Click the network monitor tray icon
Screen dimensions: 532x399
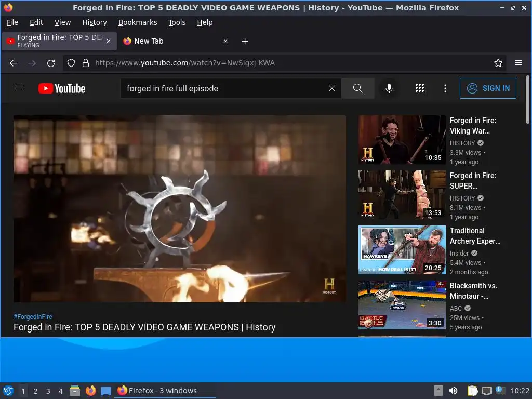coord(486,391)
